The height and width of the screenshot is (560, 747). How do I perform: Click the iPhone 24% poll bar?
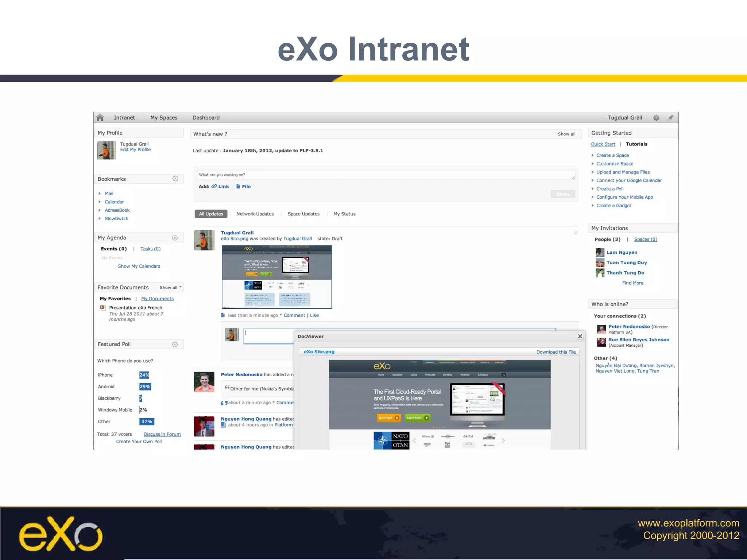[x=144, y=375]
